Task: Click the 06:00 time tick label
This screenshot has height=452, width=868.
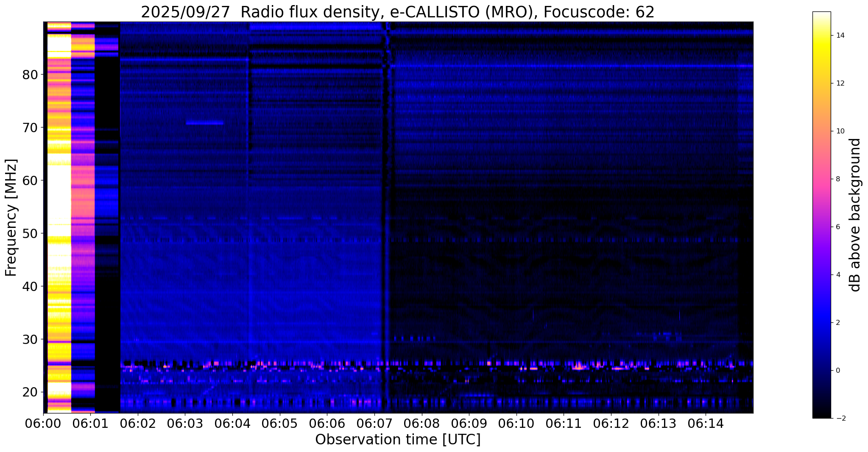Action: pos(43,423)
